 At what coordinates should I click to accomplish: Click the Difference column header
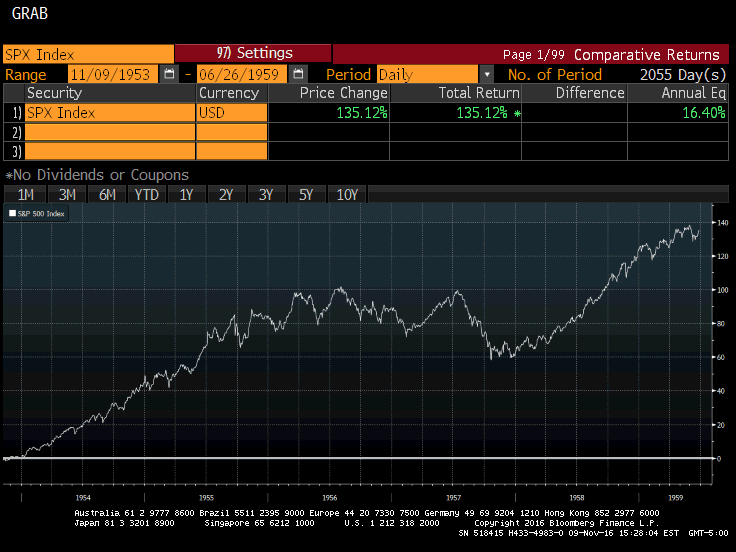(x=575, y=93)
